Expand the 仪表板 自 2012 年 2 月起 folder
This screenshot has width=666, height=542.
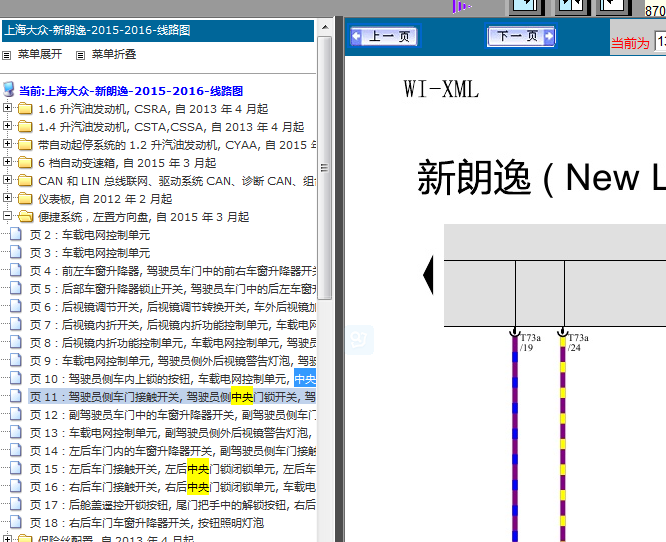[x=7, y=198]
